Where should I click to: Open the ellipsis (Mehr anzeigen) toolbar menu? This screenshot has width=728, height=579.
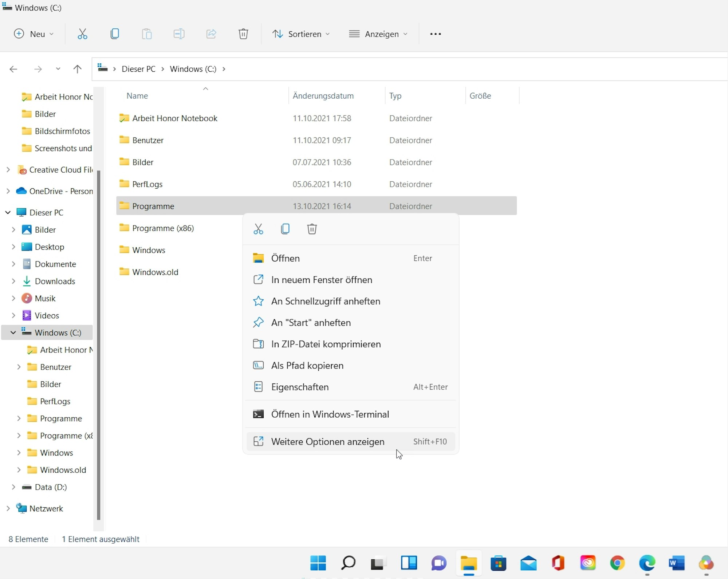(436, 34)
